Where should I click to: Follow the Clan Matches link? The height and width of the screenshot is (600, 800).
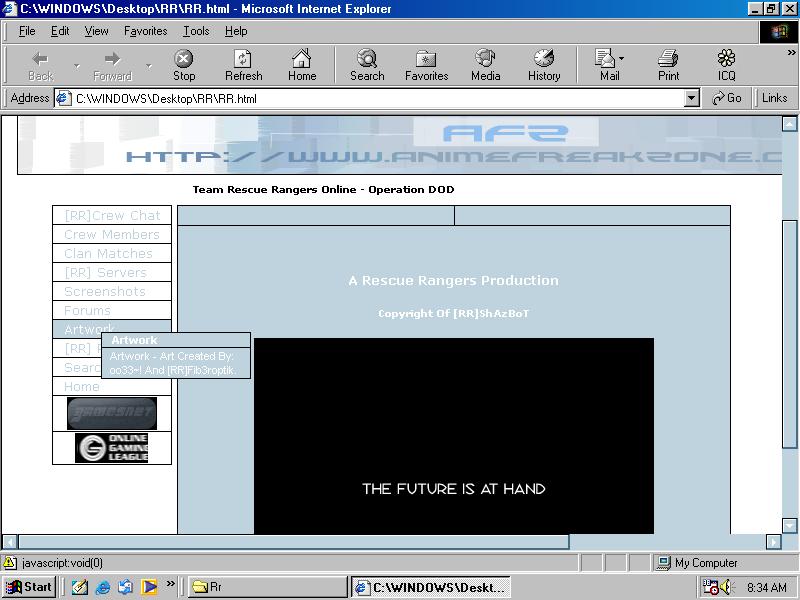(108, 254)
